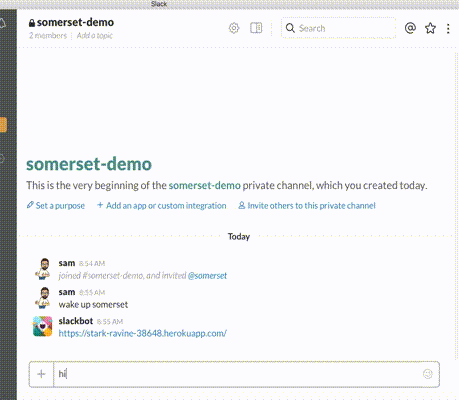Click the Search field

(338, 28)
